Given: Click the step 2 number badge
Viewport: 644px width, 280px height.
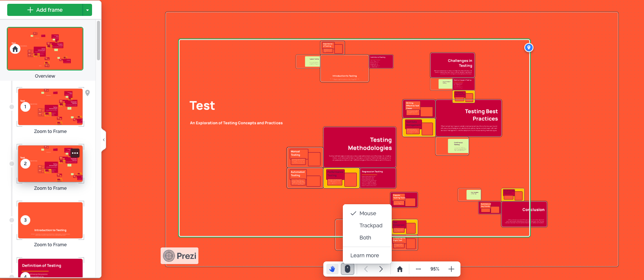Looking at the screenshot, I should [25, 164].
